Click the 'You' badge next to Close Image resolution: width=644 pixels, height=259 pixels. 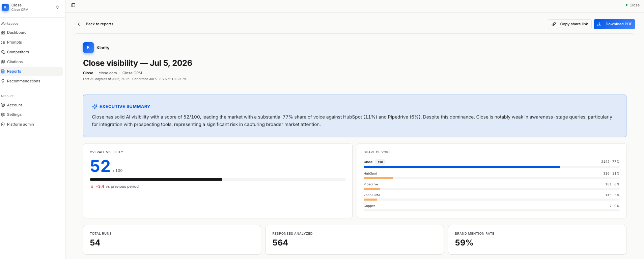(x=380, y=162)
